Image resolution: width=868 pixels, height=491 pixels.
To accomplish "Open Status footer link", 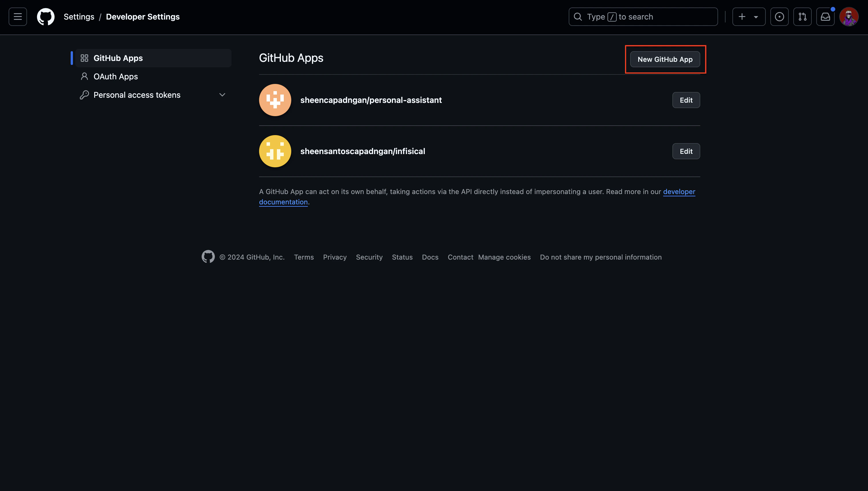I will click(402, 257).
